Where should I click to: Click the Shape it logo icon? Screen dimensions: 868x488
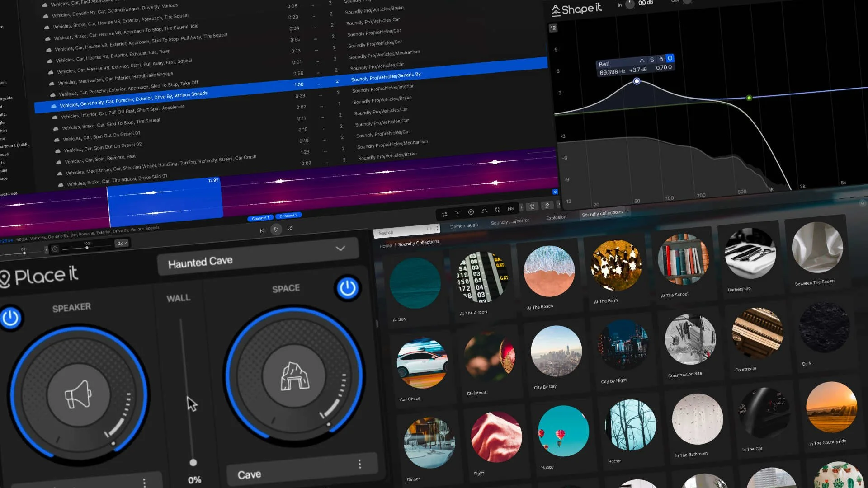click(555, 9)
